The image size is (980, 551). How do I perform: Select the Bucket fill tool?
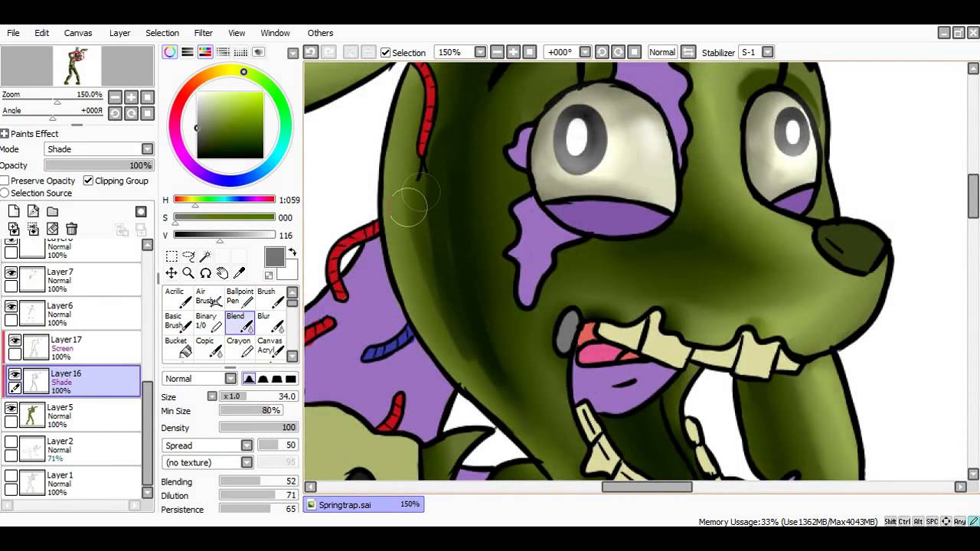(x=178, y=347)
